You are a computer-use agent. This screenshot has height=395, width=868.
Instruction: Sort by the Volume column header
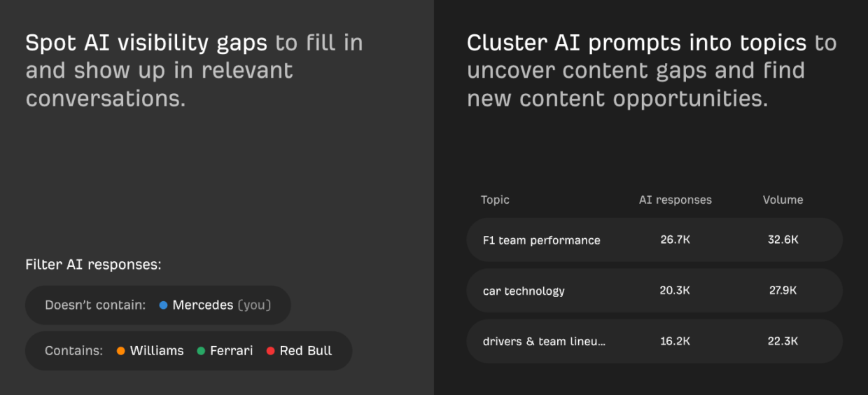coord(783,200)
